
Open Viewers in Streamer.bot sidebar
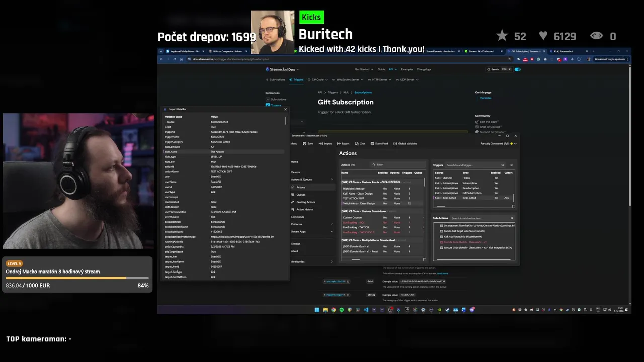296,172
